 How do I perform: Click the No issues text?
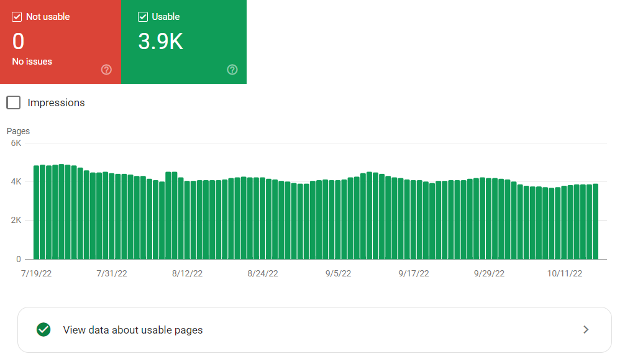(32, 61)
